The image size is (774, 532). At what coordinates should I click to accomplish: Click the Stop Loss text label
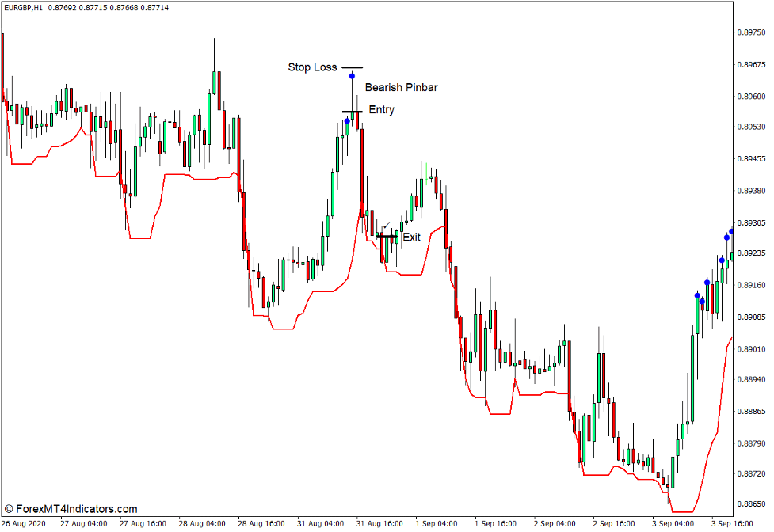311,67
